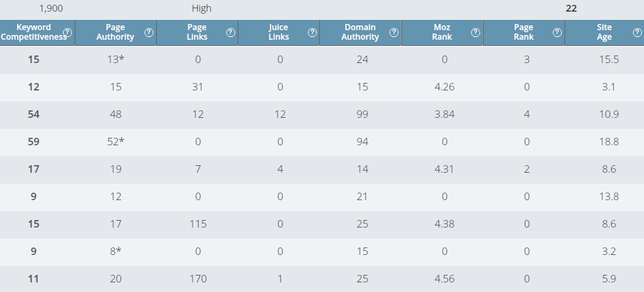Open help icon beside Page Rank
The width and height of the screenshot is (644, 292).
point(558,32)
